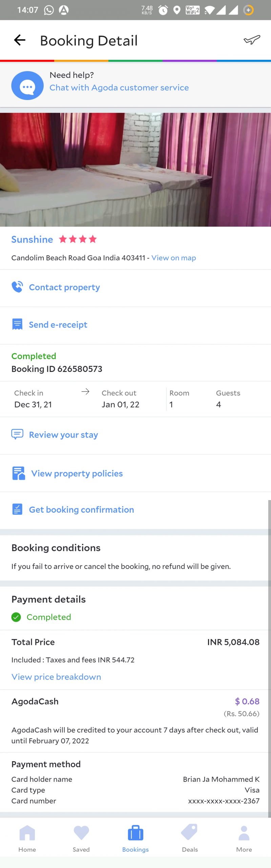Tap the property policies icon
Screen dimensions: 271x868
click(19, 473)
